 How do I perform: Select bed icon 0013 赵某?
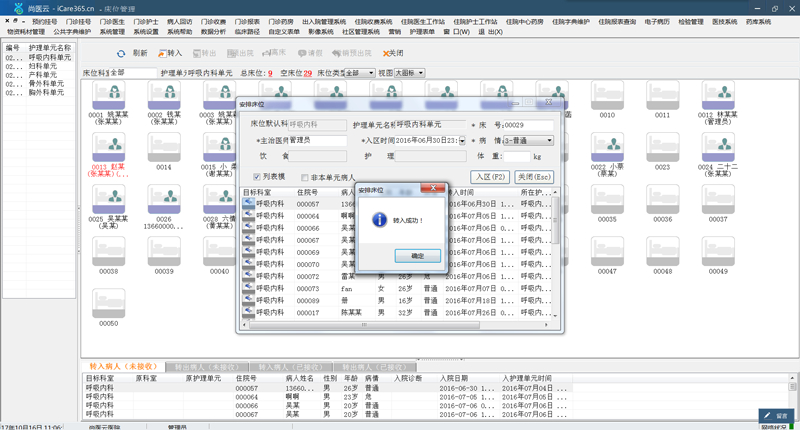[x=108, y=147]
